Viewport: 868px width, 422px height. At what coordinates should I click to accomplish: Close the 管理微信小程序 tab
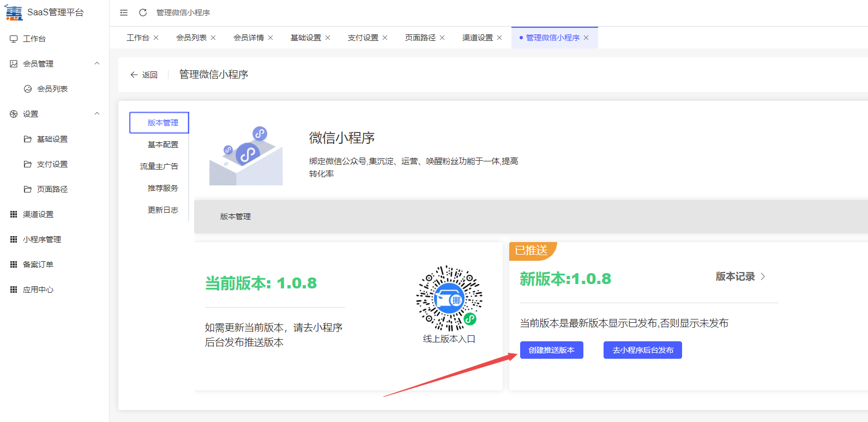pos(586,38)
